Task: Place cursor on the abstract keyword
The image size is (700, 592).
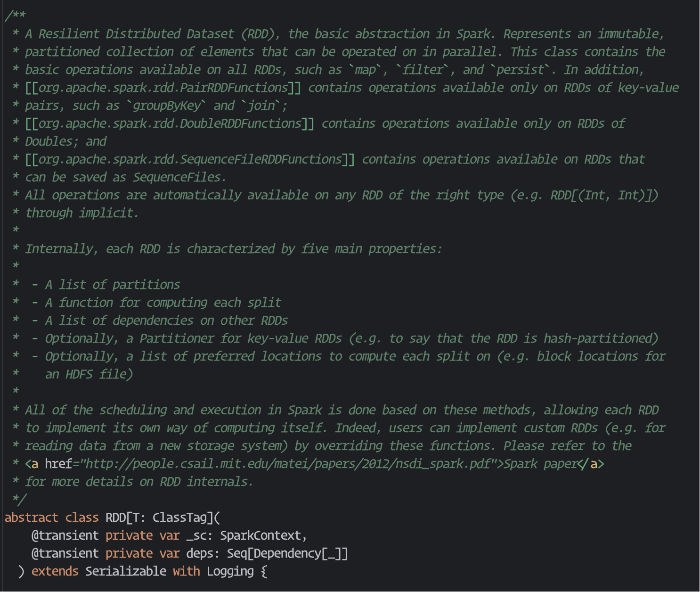Action: click(x=31, y=518)
